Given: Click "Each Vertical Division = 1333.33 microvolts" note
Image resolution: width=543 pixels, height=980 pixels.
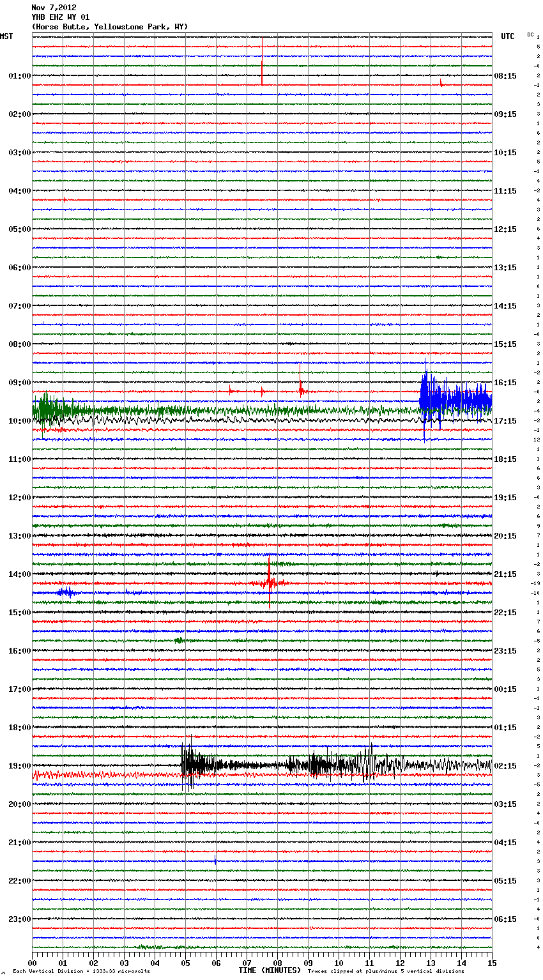Looking at the screenshot, I should [x=81, y=972].
